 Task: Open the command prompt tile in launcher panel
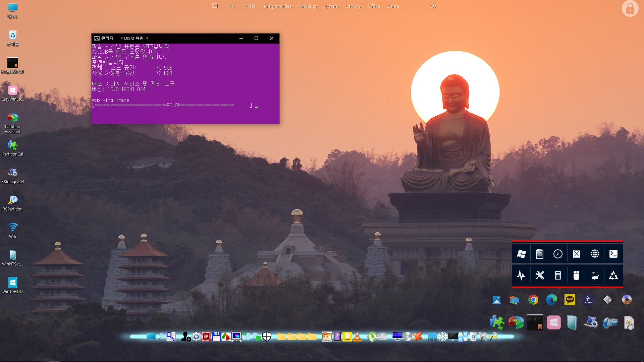(x=613, y=254)
